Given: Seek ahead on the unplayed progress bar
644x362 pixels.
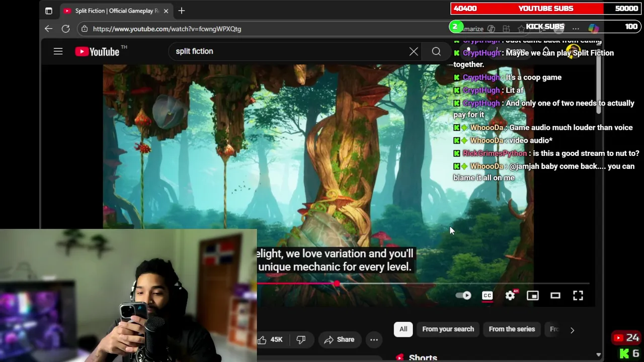Looking at the screenshot, I should tap(463, 284).
